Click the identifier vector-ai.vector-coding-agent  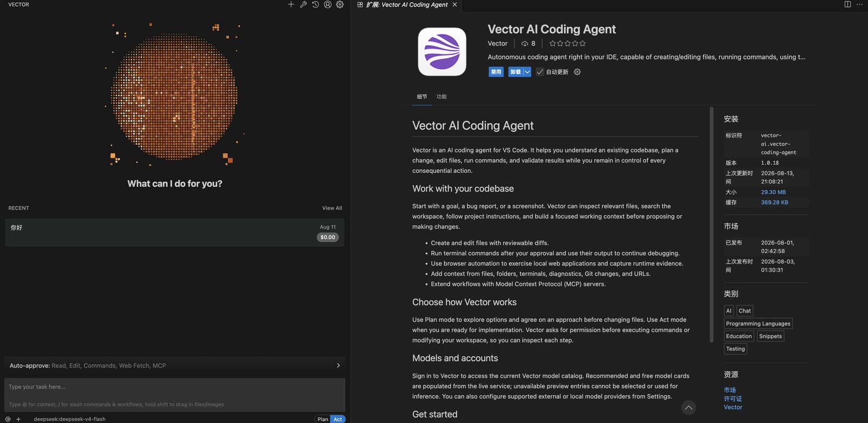point(778,144)
